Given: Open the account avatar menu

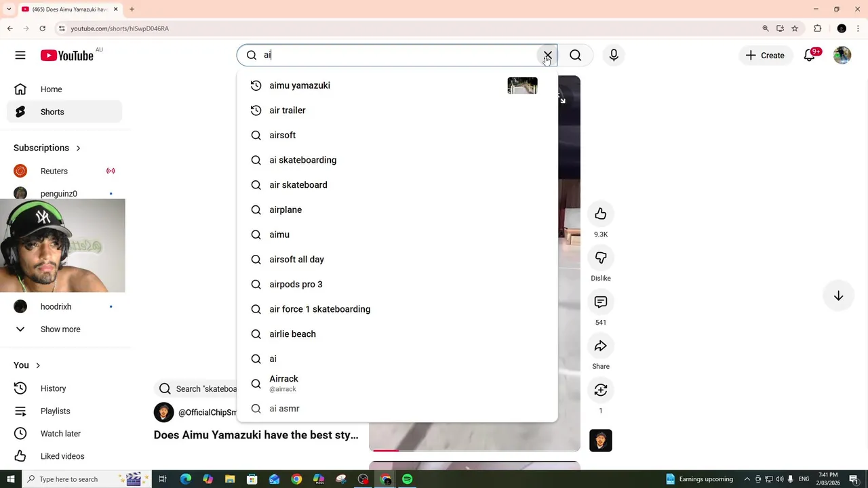Looking at the screenshot, I should click(x=842, y=56).
